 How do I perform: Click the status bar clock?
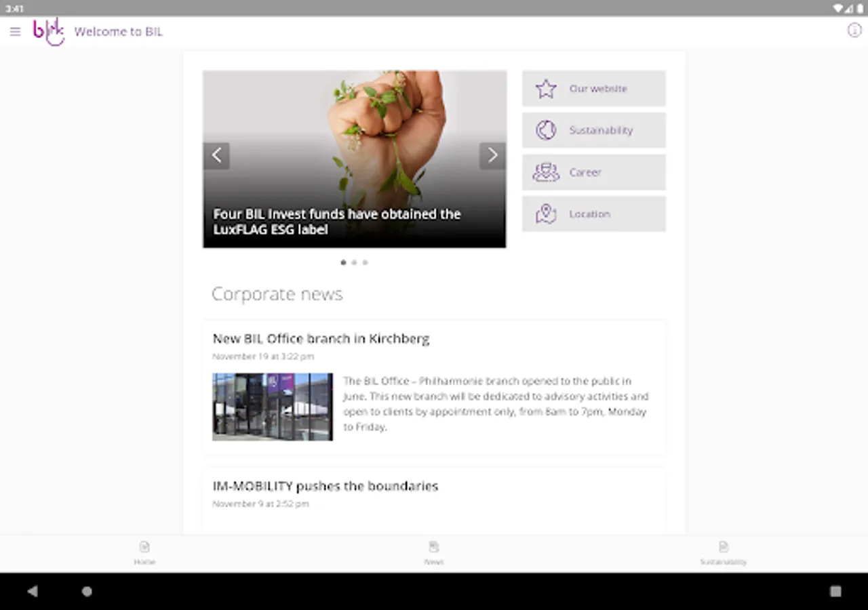pyautogui.click(x=14, y=8)
